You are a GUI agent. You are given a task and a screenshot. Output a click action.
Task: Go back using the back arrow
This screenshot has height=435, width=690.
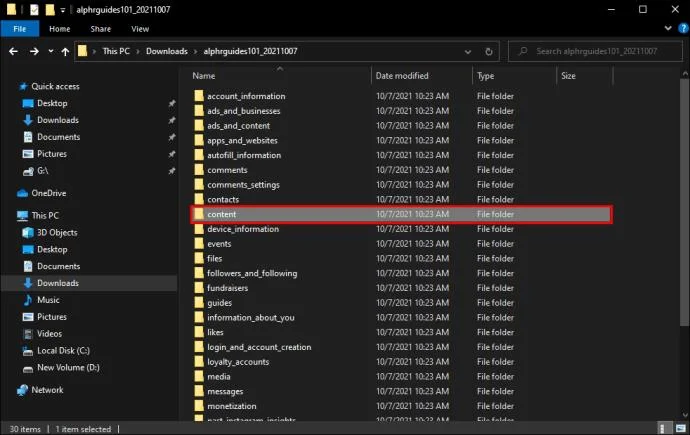click(x=13, y=51)
